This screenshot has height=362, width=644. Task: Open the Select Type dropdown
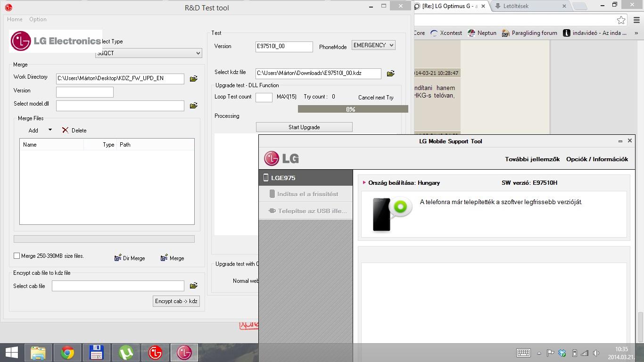click(x=149, y=53)
